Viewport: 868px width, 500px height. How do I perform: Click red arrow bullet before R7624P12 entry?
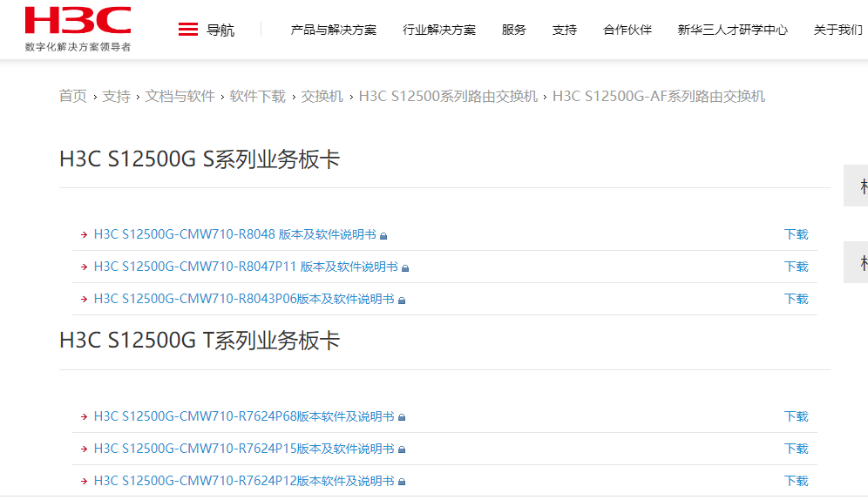(x=85, y=481)
